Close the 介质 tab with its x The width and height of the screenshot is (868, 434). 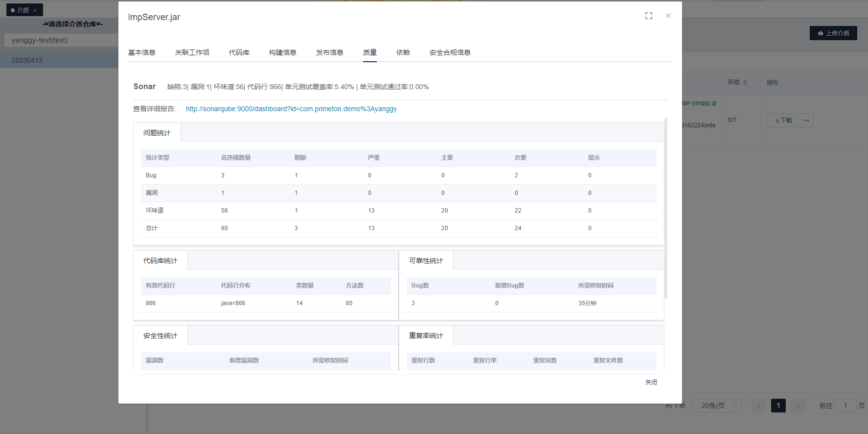pos(35,10)
